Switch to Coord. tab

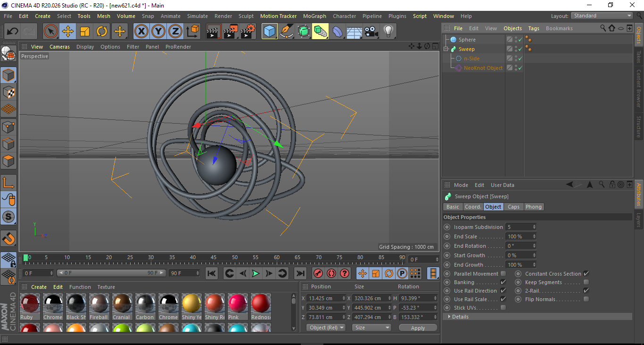(x=473, y=207)
